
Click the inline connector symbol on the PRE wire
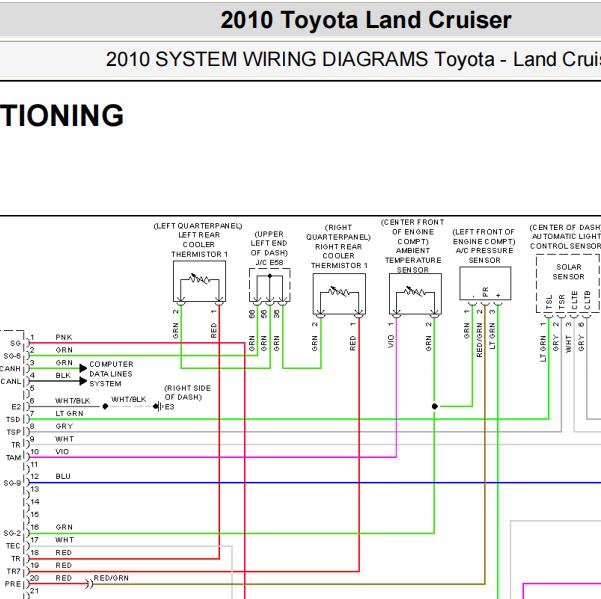pos(89,584)
